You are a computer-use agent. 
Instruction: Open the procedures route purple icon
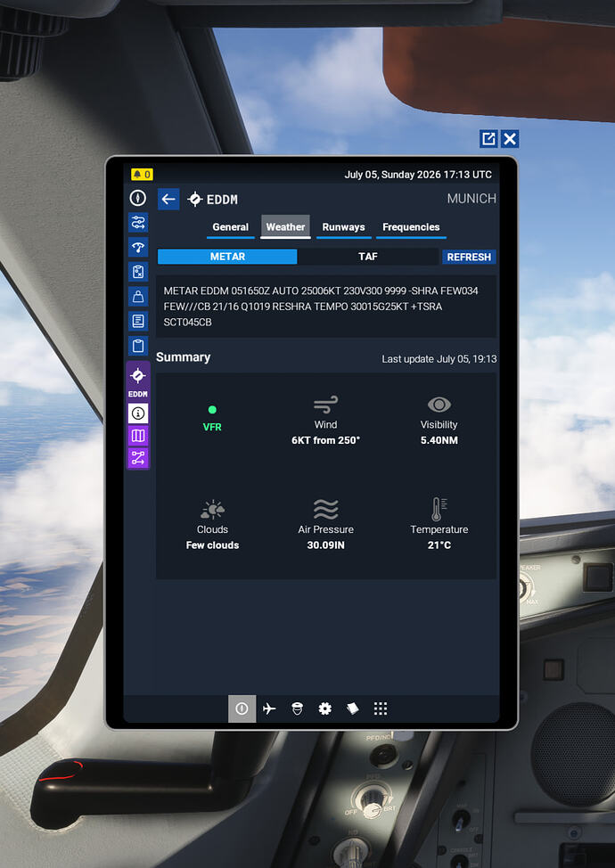(x=138, y=458)
